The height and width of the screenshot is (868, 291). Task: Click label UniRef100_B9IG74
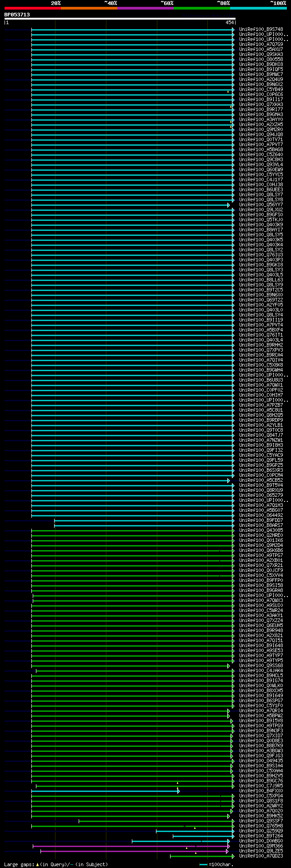point(261,680)
